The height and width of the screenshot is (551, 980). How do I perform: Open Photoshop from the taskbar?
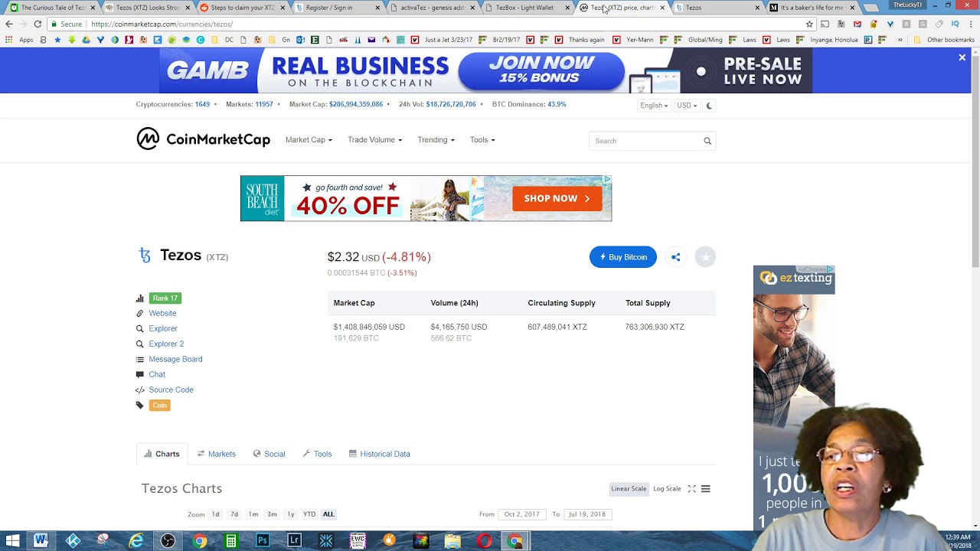[x=263, y=541]
